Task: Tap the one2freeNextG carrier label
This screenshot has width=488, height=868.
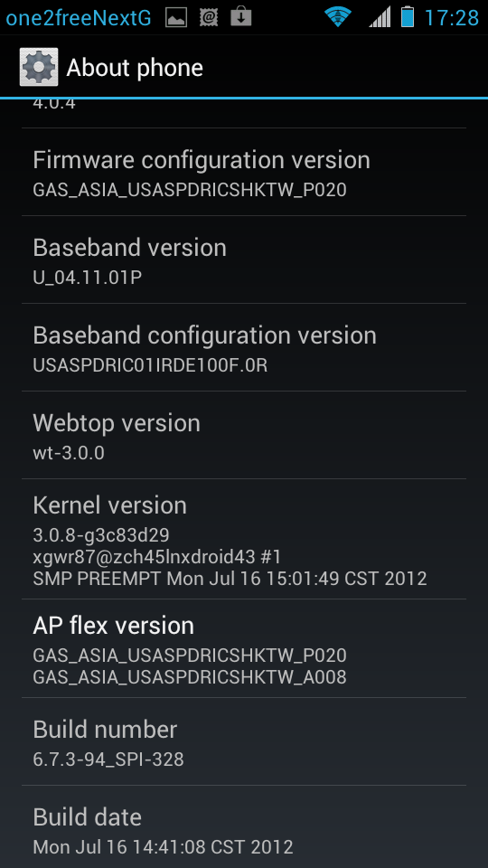Action: point(78,18)
